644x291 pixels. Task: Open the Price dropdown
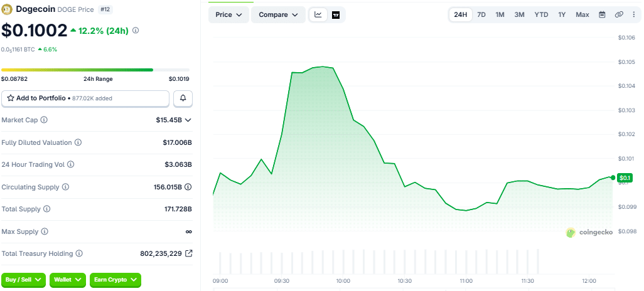click(229, 15)
